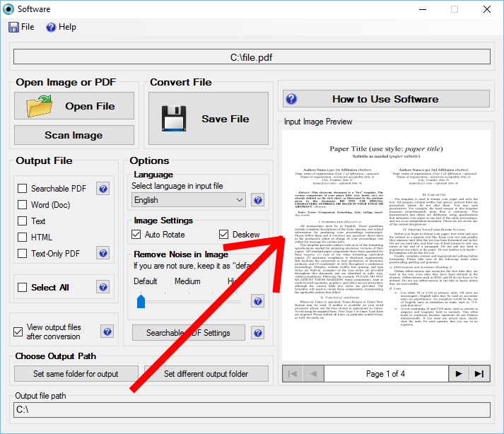This screenshot has width=504, height=434.
Task: Go to the next preview page
Action: [x=459, y=373]
